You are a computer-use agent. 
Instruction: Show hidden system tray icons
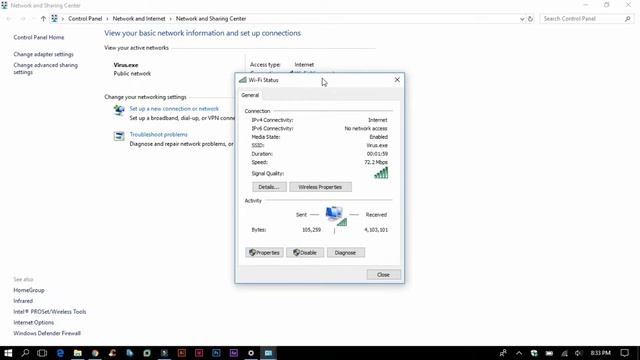519,353
